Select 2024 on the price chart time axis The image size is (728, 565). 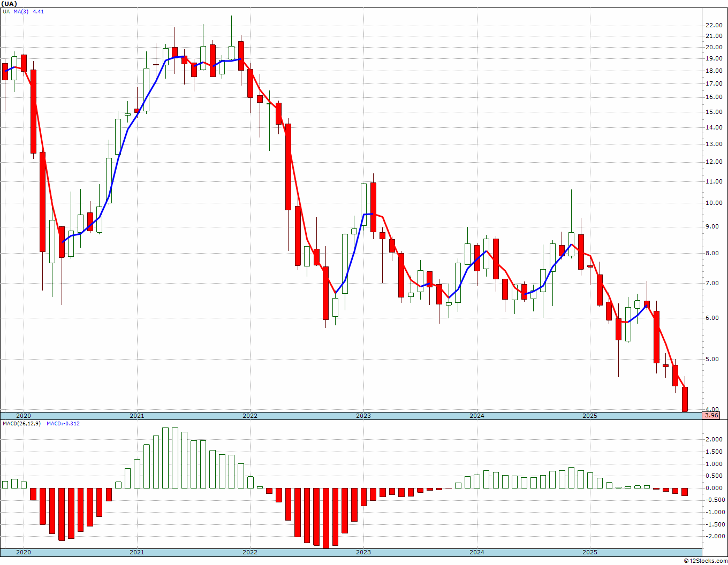click(x=476, y=416)
